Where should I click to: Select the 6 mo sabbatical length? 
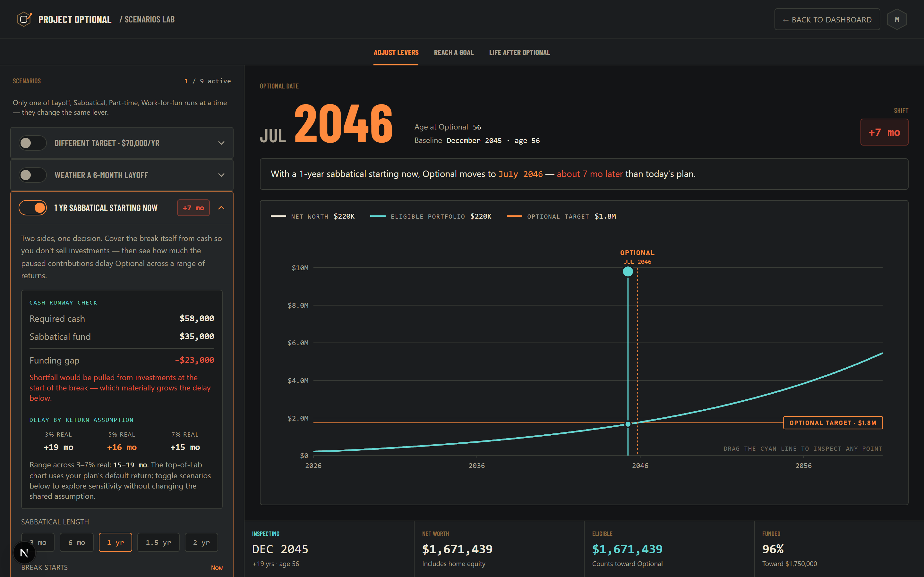[76, 542]
